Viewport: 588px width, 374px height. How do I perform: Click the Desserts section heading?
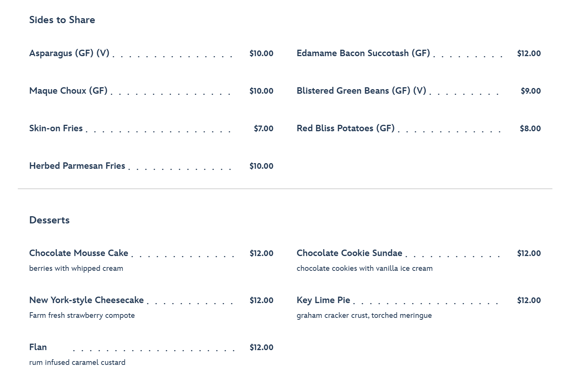coord(49,220)
